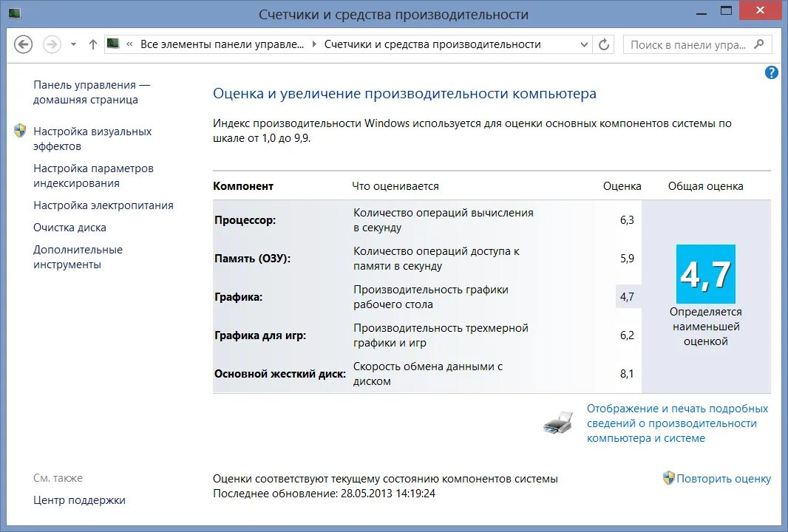
Task: Select the 'Память (ОЗУ):' row label
Action: point(252,259)
